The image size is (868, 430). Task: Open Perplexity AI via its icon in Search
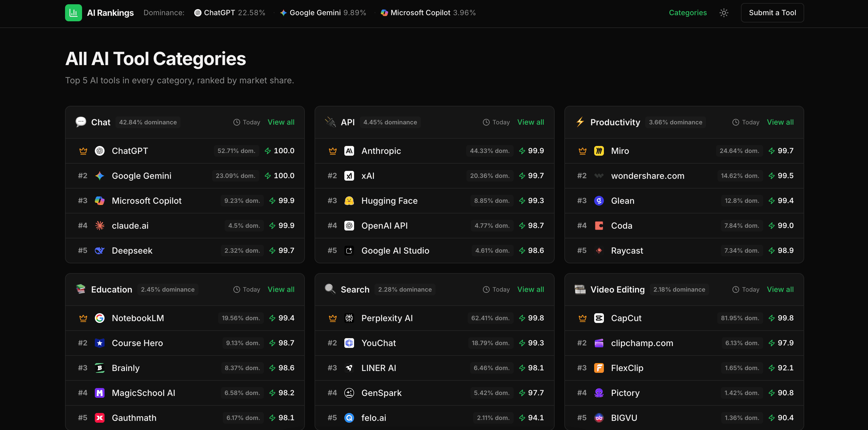point(350,318)
